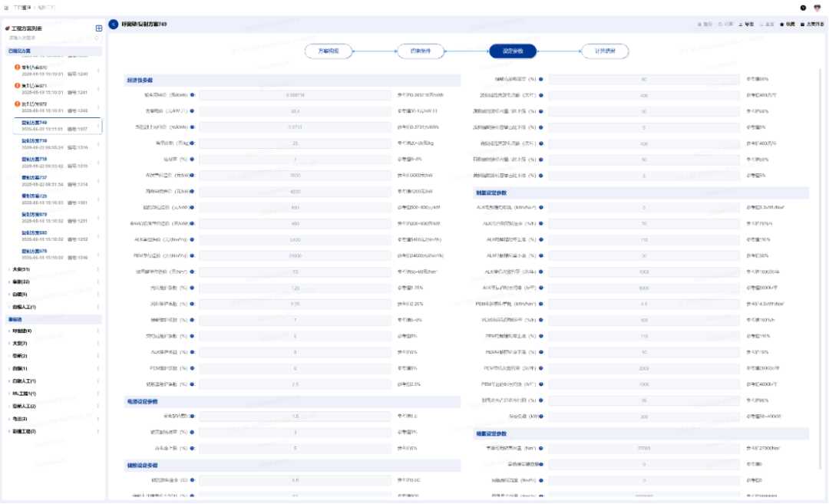Click the round blue back arrow icon
Viewport: 829px width, 504px height.
click(x=113, y=25)
